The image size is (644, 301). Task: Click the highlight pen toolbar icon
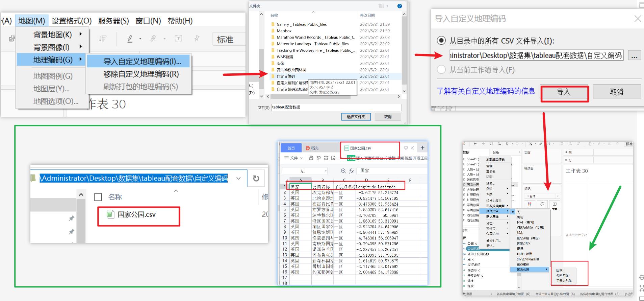coord(130,39)
